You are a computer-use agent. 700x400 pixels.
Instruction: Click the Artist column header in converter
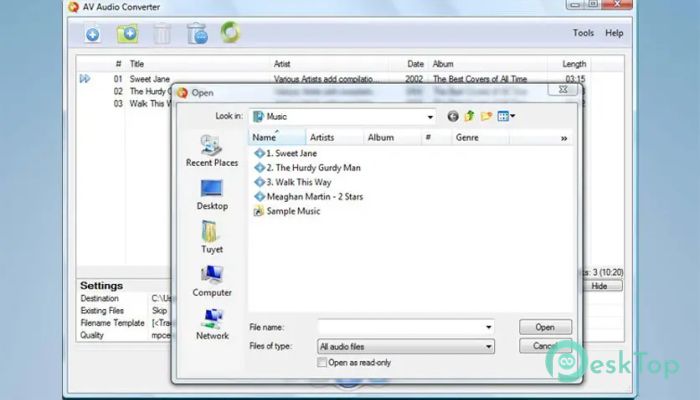pyautogui.click(x=282, y=64)
